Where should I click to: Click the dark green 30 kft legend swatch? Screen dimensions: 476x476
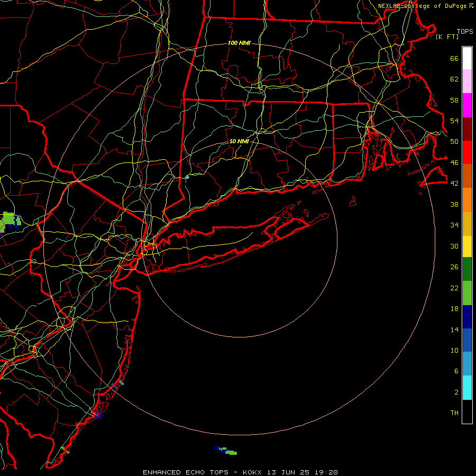point(467,269)
